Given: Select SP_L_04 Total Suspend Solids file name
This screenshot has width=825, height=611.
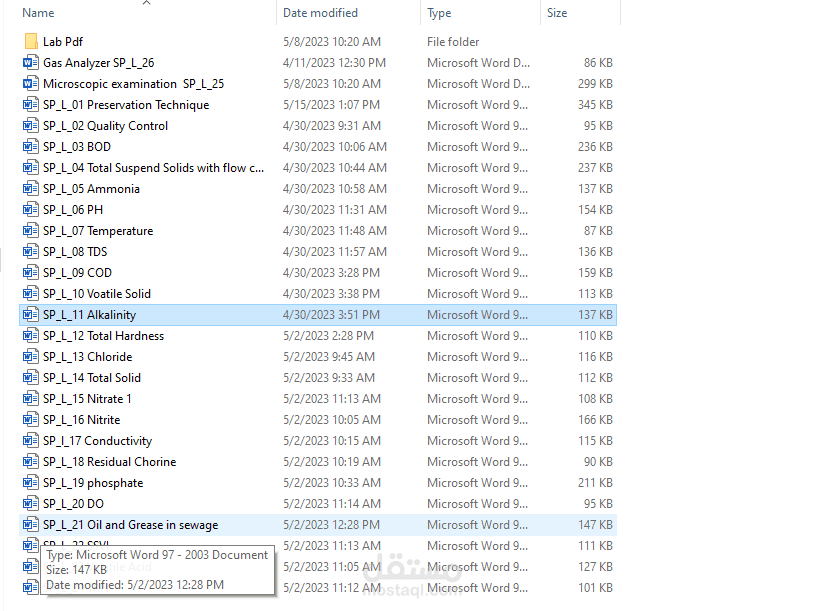Looking at the screenshot, I should click(153, 168).
